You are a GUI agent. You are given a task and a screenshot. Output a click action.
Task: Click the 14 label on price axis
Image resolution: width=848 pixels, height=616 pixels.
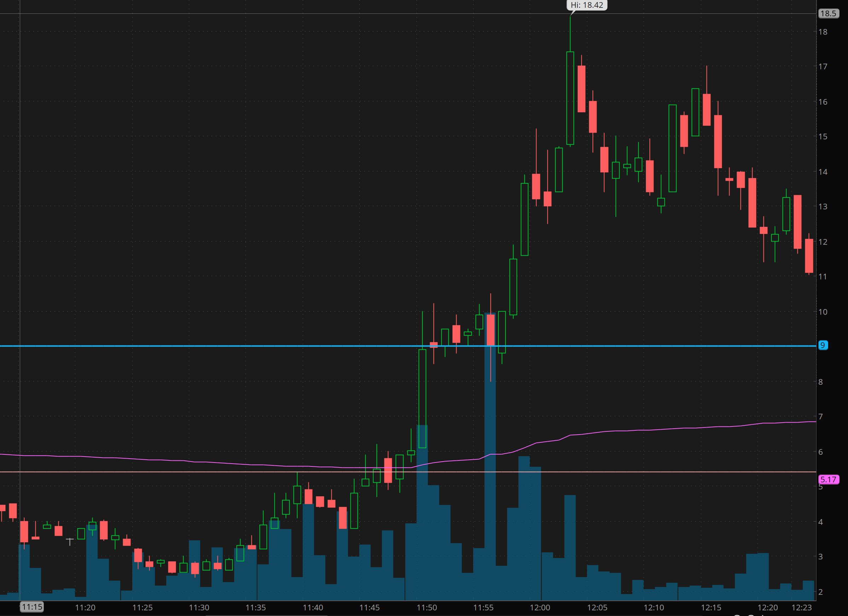tap(823, 172)
